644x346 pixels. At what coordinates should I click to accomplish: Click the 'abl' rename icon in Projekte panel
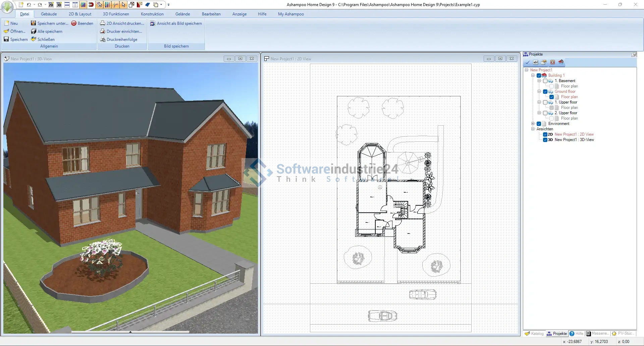point(536,62)
